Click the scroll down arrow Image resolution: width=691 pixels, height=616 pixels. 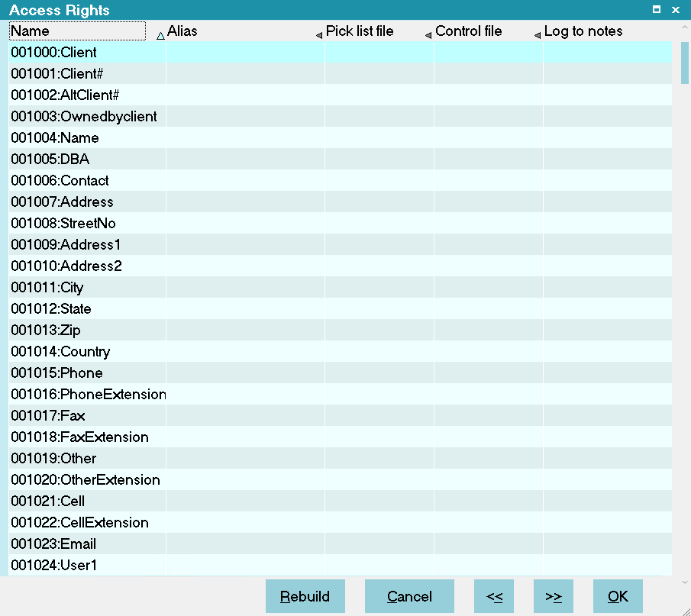coord(685,582)
